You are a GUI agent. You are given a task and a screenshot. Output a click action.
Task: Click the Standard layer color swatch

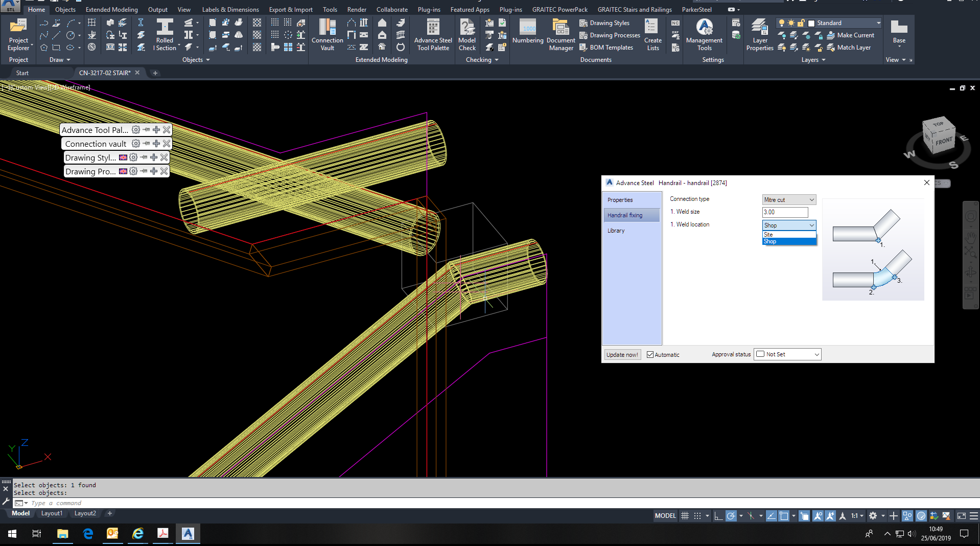tap(811, 22)
